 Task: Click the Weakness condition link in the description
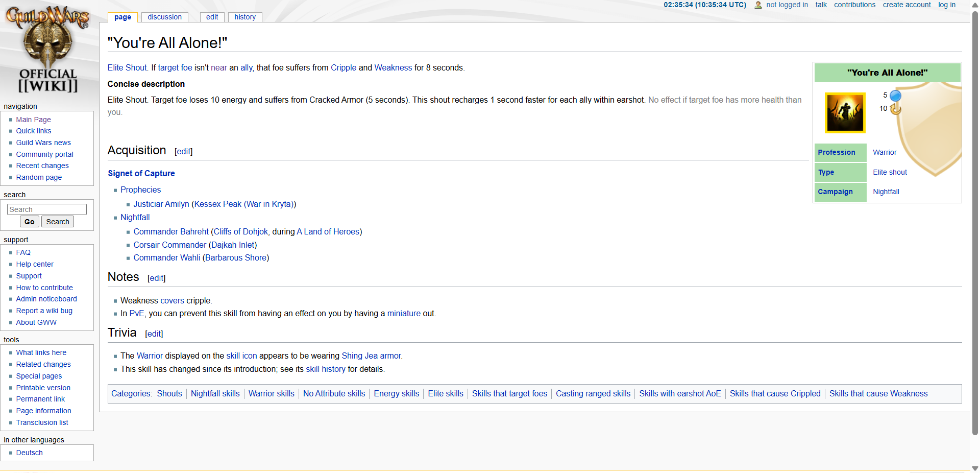393,68
